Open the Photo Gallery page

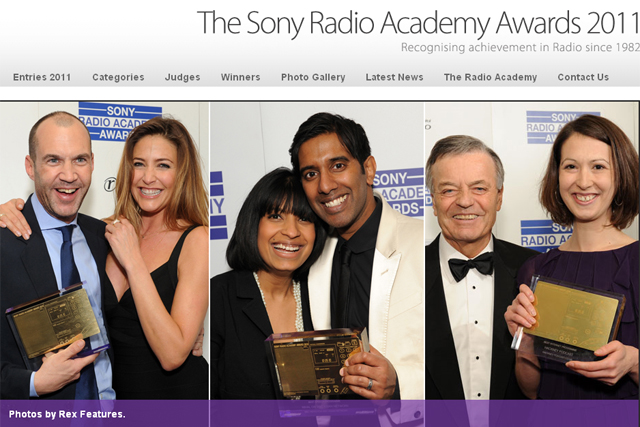coord(313,77)
